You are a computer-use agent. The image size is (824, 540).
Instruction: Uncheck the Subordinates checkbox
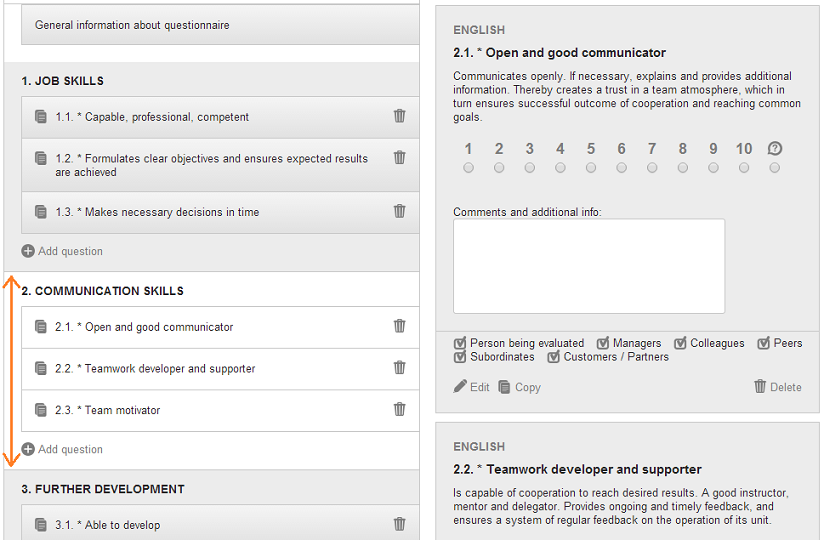point(460,357)
